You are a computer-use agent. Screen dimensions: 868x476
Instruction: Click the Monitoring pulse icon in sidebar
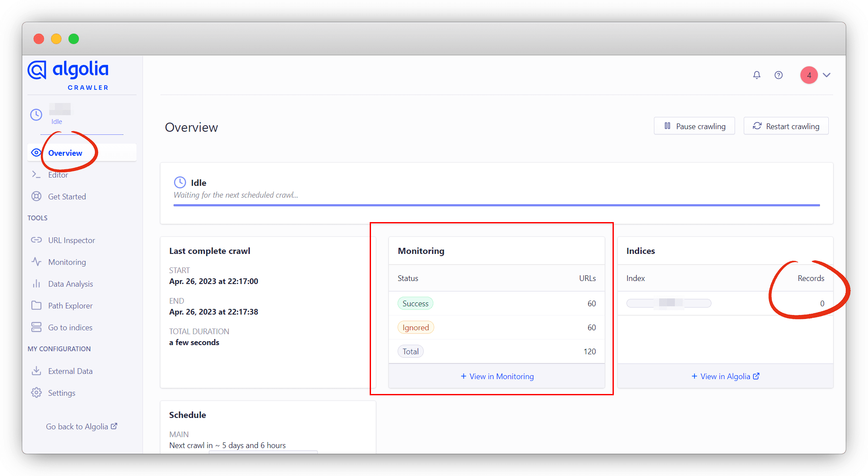[36, 262]
